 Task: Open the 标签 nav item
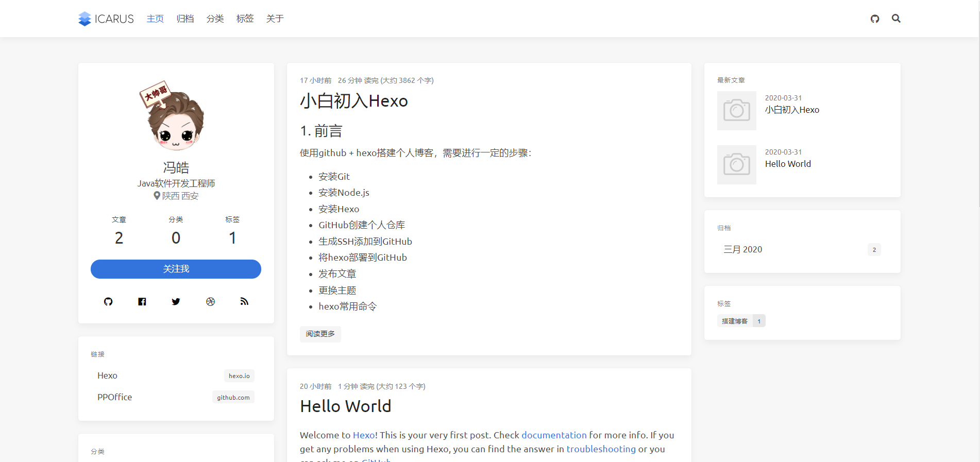[245, 19]
